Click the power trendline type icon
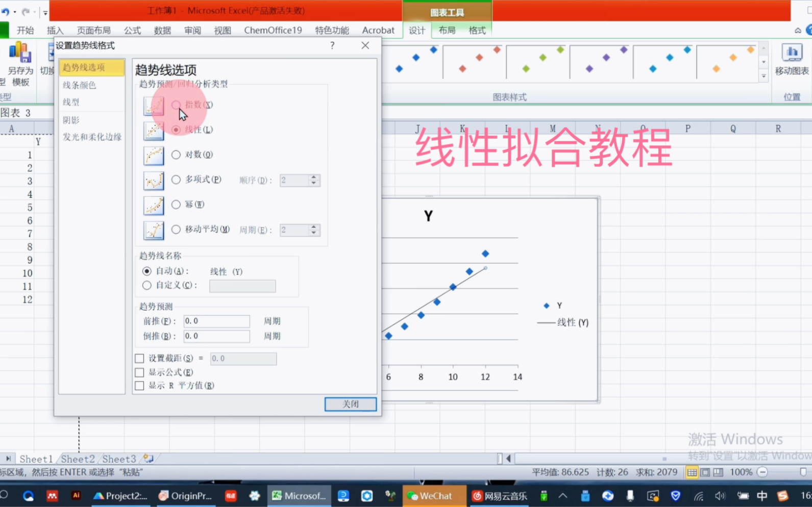The width and height of the screenshot is (812, 507). 154,206
